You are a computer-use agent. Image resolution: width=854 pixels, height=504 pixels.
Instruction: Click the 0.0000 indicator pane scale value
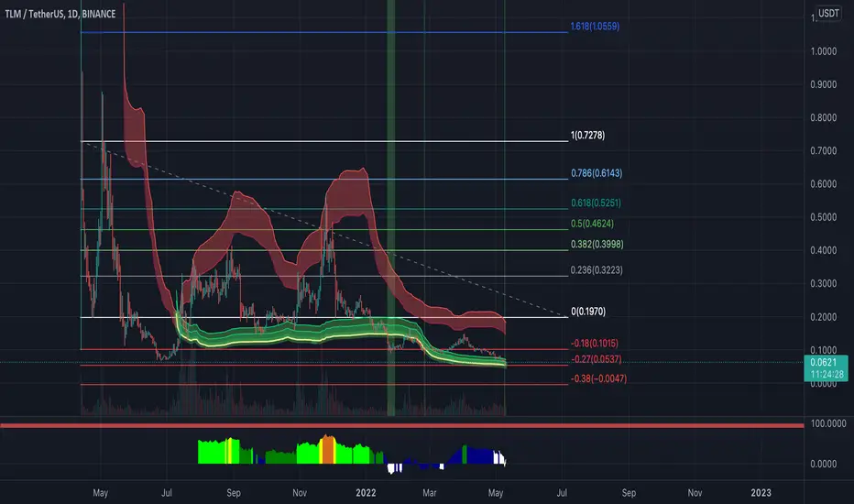[824, 464]
